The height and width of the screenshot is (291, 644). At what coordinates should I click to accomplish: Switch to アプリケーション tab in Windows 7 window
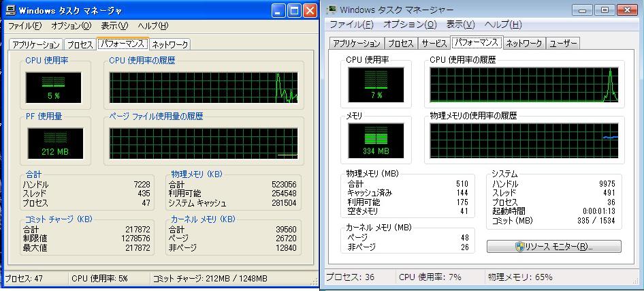(x=357, y=43)
